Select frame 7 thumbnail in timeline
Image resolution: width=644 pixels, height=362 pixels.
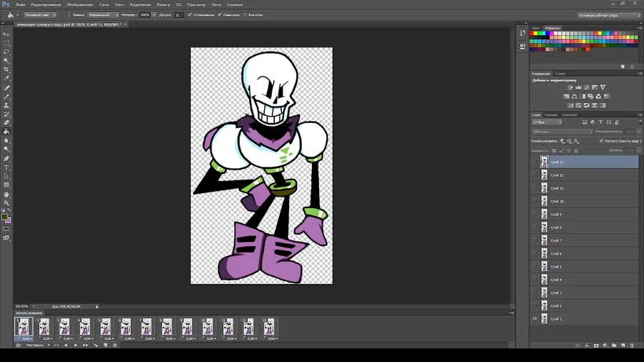(x=146, y=327)
